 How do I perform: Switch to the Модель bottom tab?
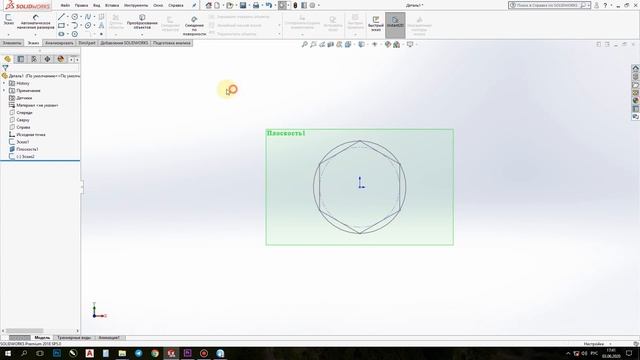click(x=42, y=338)
